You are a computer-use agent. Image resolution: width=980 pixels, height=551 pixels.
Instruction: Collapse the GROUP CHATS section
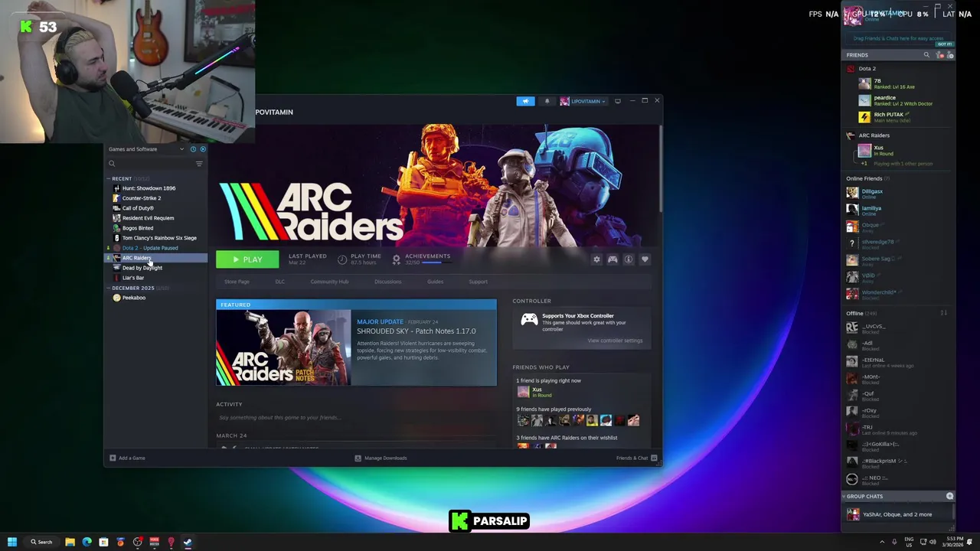pyautogui.click(x=864, y=497)
